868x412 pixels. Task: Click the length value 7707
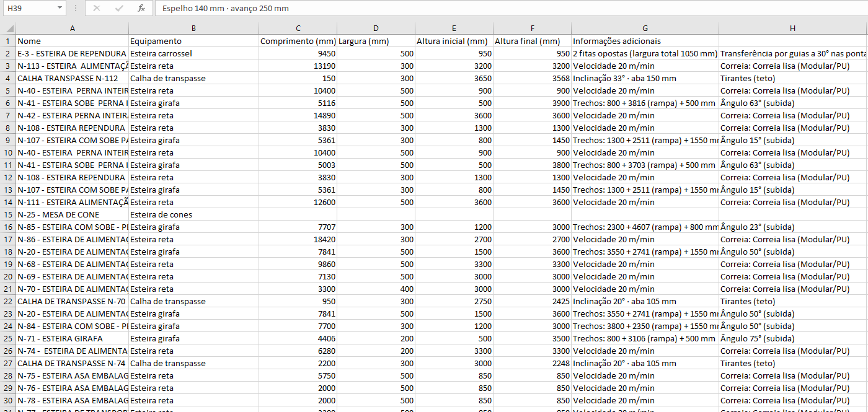[298, 227]
